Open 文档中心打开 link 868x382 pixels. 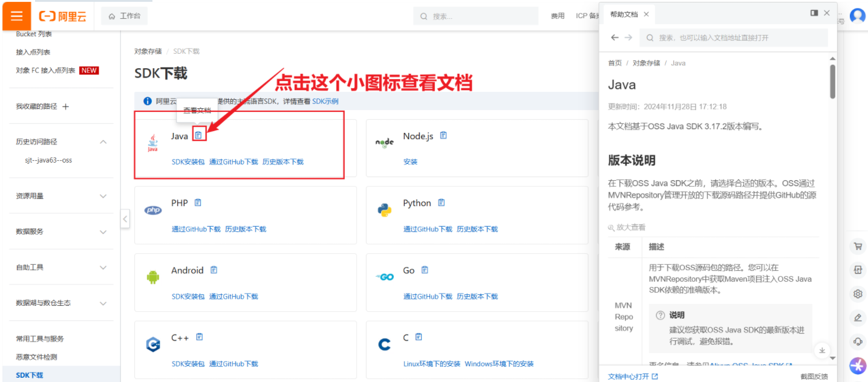click(x=633, y=376)
